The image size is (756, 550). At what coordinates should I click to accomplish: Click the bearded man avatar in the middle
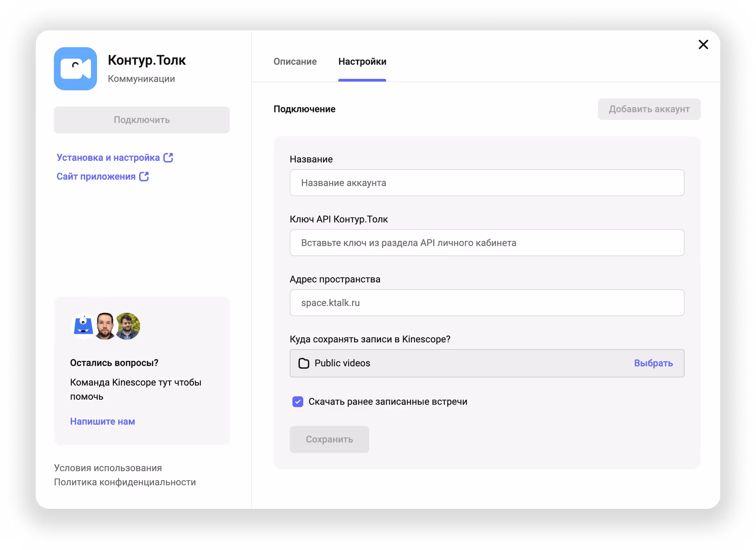105,326
